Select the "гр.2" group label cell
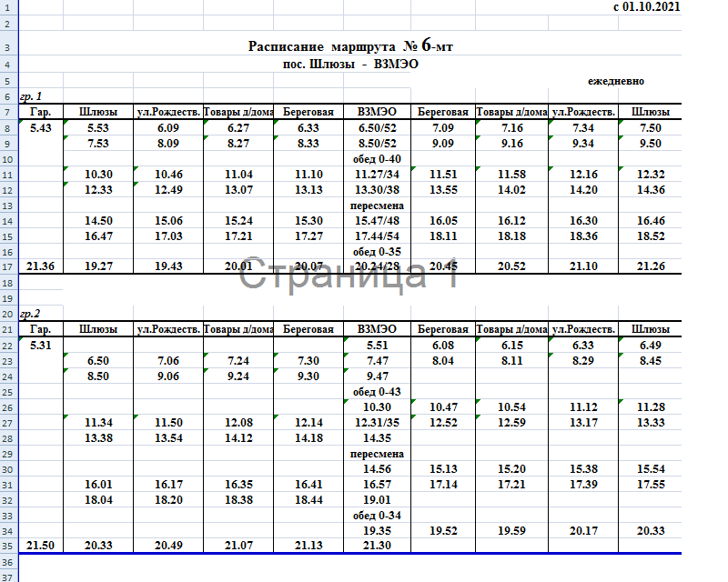The width and height of the screenshot is (728, 582). click(32, 313)
